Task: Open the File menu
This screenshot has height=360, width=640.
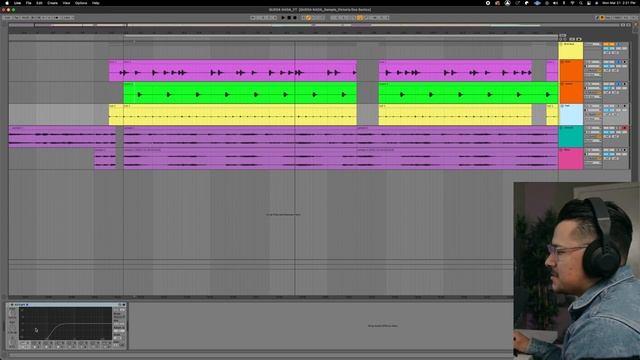Action: (x=29, y=3)
